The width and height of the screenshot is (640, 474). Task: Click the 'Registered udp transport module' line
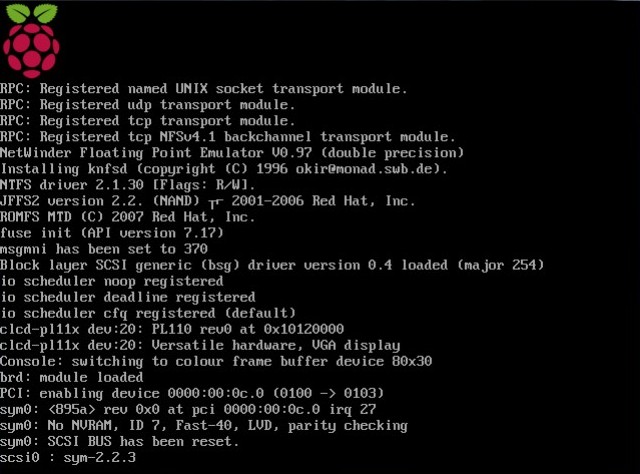click(167, 105)
